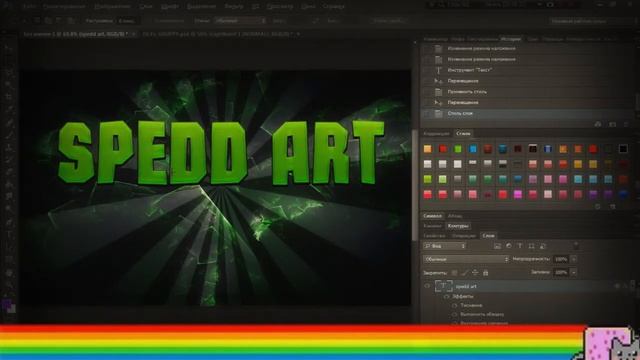Viewport: 640px width, 360px height.
Task: Open the Фильтр menu
Action: click(x=234, y=7)
